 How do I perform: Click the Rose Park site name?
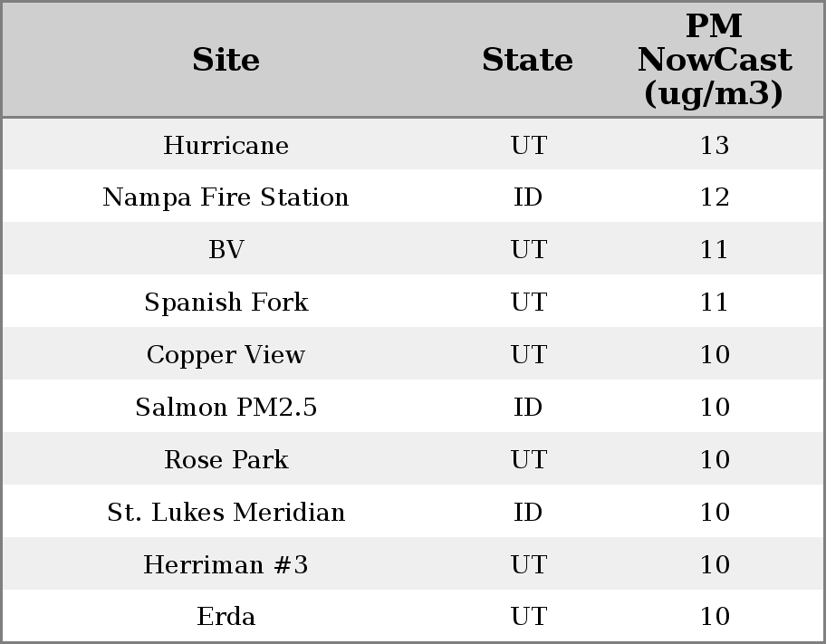tap(226, 460)
